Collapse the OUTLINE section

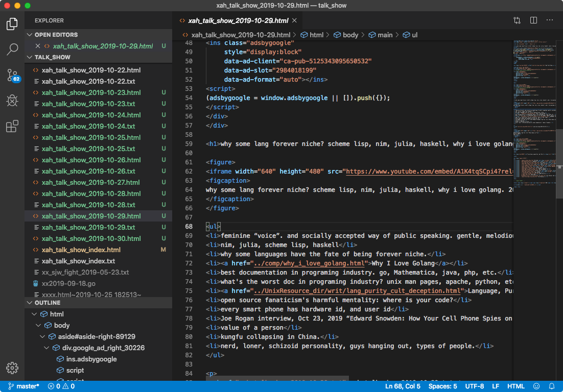coord(30,303)
